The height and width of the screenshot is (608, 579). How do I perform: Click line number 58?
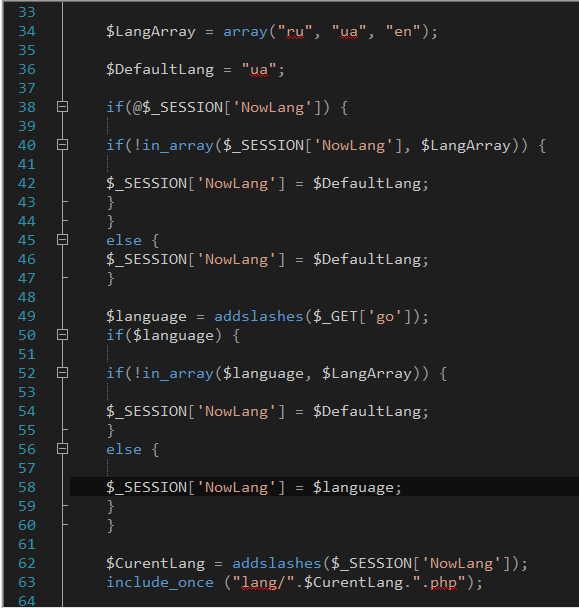point(27,487)
